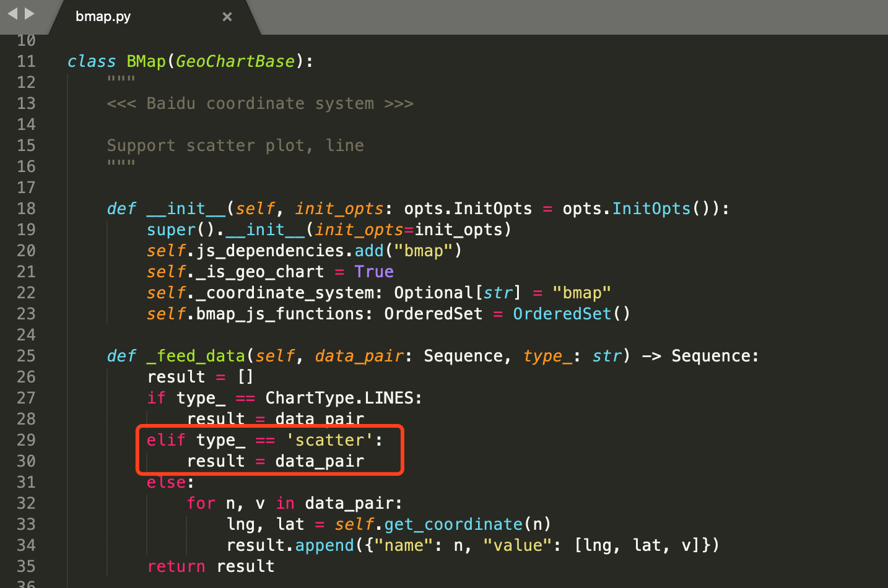Click 'result = []' on line 26
Image resolution: width=888 pixels, height=588 pixels.
click(200, 377)
